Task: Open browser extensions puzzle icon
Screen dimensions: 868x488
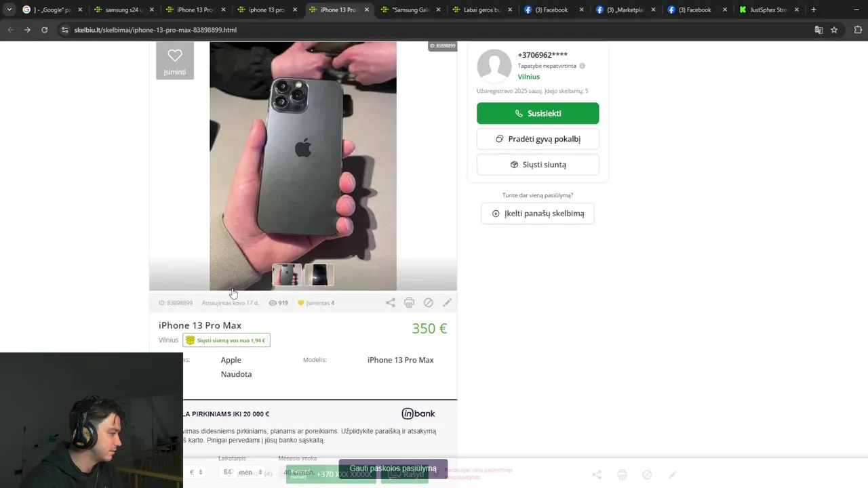Action: 858,30
